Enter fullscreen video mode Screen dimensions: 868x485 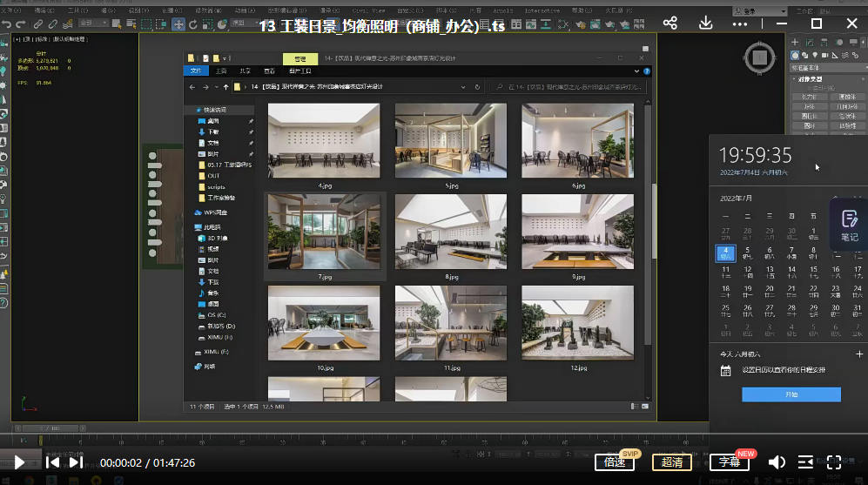(x=833, y=462)
